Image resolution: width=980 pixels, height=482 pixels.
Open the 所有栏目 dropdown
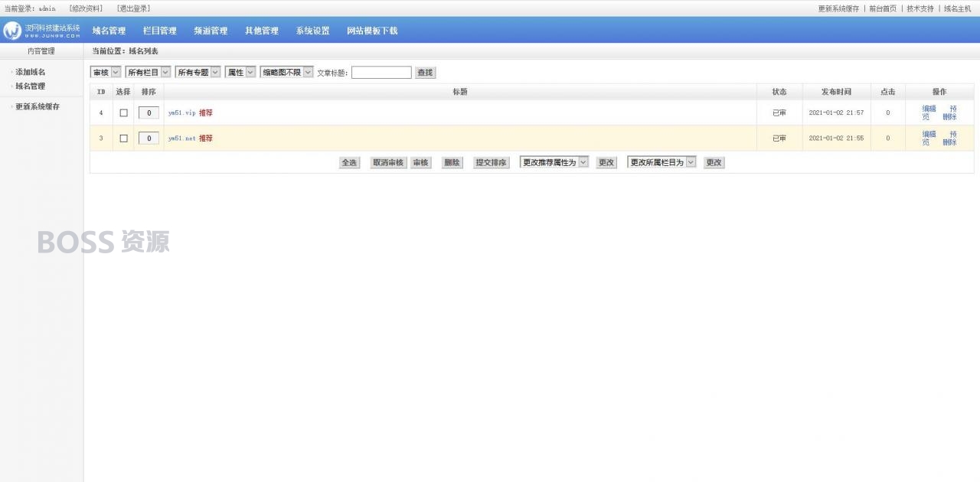tap(148, 72)
